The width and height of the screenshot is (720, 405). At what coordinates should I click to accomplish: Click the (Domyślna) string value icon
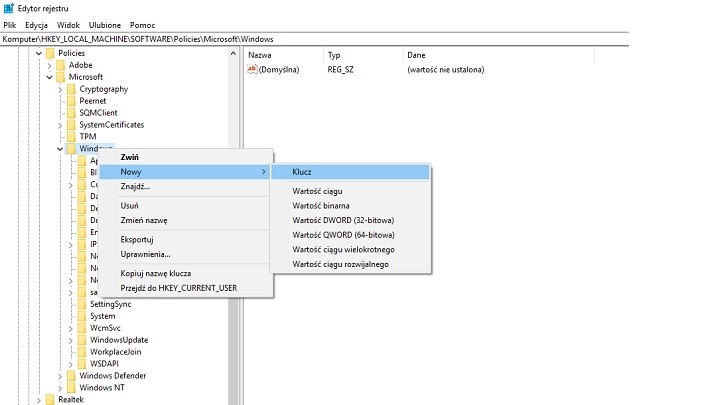click(x=252, y=69)
